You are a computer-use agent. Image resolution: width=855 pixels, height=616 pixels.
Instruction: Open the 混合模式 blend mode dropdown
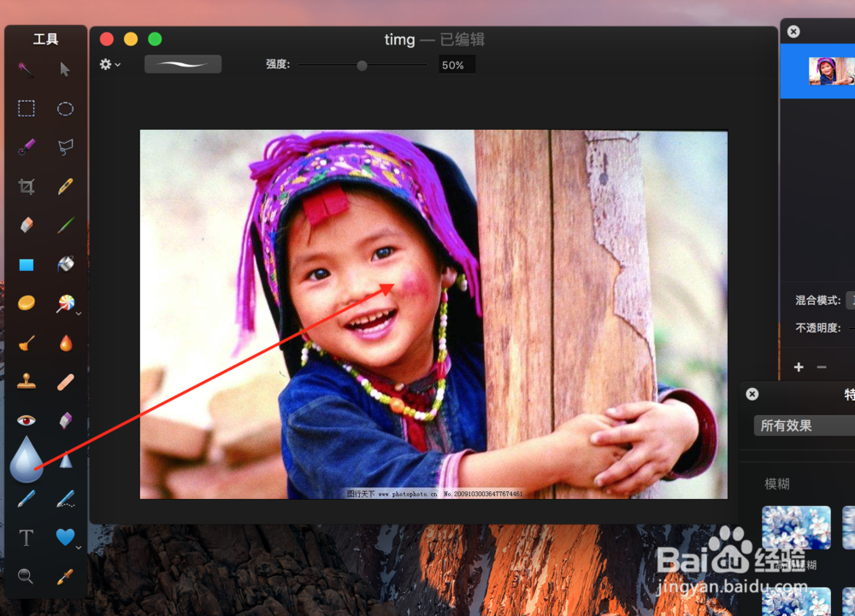click(850, 300)
